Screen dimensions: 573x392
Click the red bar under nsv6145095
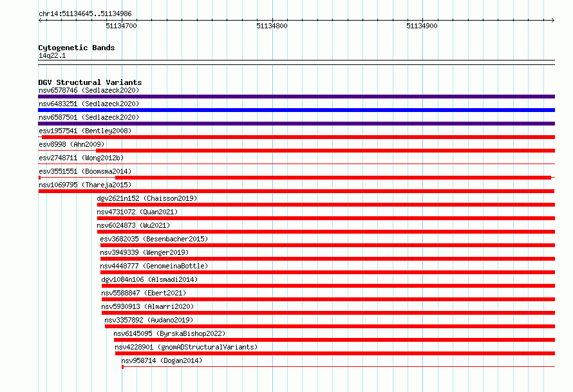pos(334,340)
